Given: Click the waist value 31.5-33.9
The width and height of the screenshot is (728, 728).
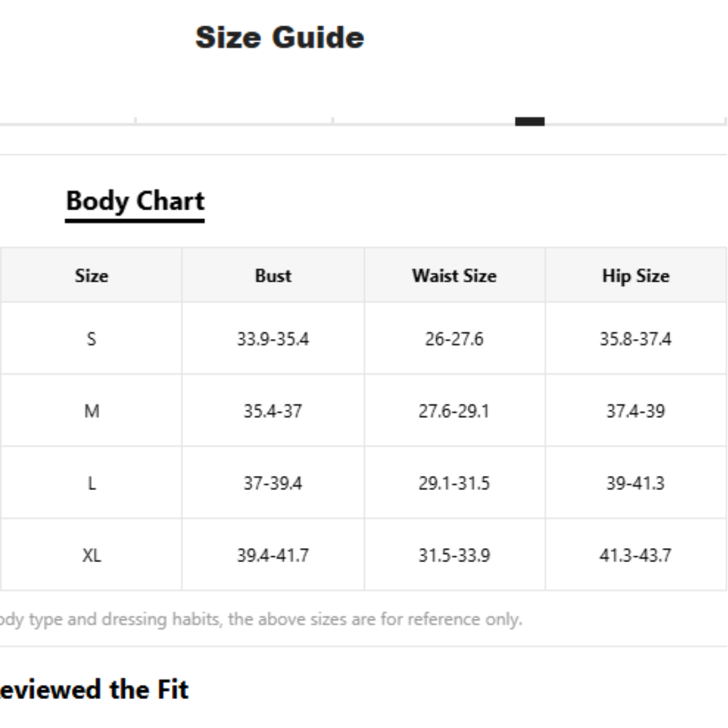Looking at the screenshot, I should pyautogui.click(x=454, y=555).
